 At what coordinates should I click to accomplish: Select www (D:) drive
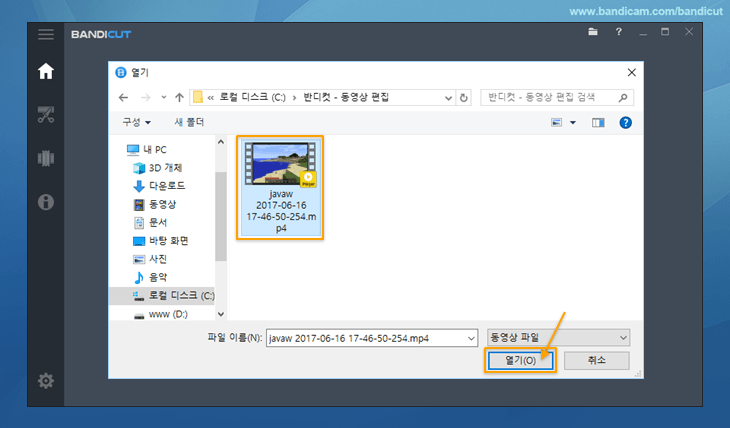click(161, 314)
